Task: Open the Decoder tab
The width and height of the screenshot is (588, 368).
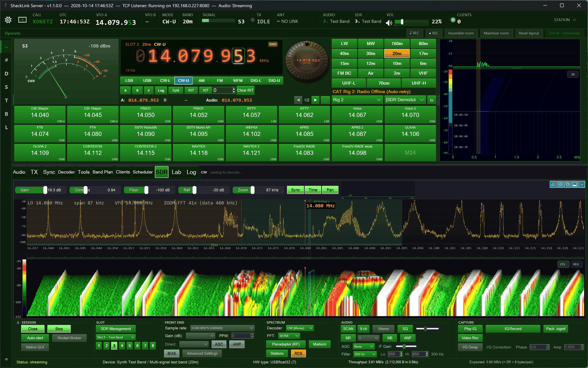Action: pyautogui.click(x=66, y=172)
